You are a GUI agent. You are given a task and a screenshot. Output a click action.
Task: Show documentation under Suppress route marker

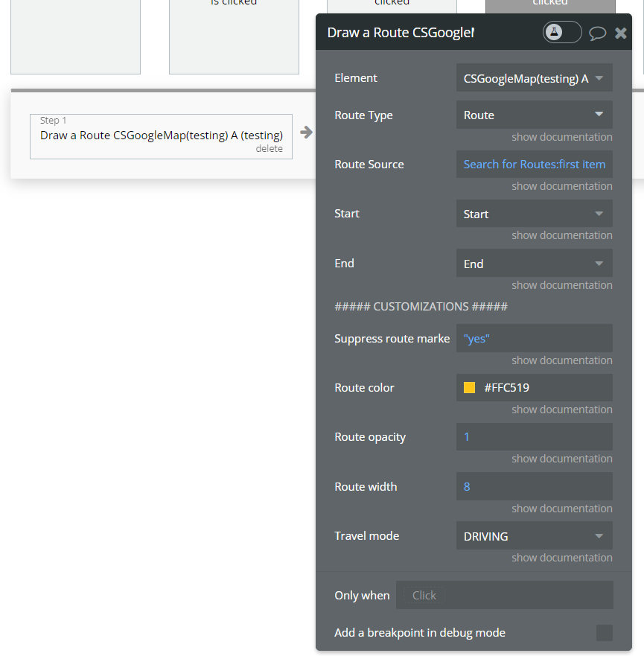561,360
